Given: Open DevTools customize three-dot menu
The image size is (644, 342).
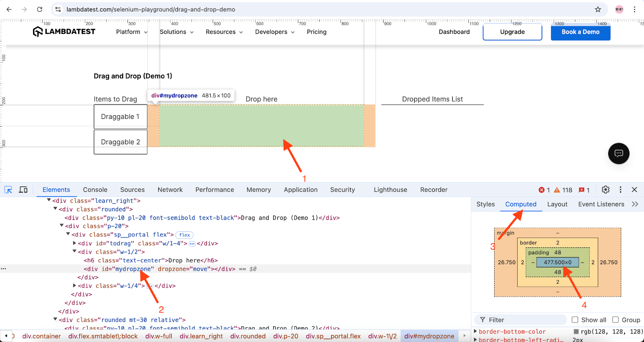Looking at the screenshot, I should coord(620,190).
